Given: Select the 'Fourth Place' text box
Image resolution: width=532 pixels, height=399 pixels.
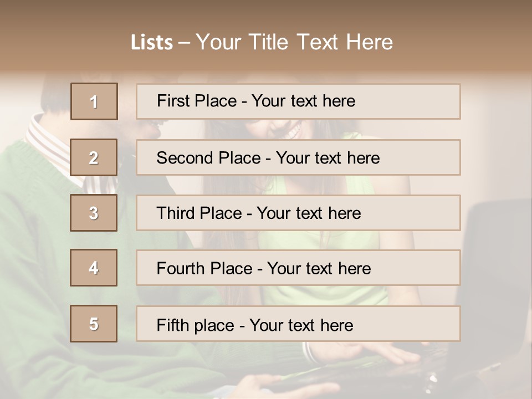Looking at the screenshot, I should pyautogui.click(x=298, y=268).
